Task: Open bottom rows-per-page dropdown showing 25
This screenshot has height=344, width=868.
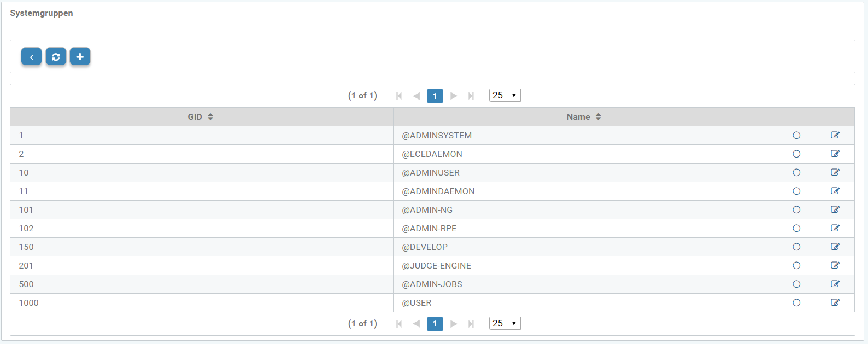Action: (x=505, y=323)
